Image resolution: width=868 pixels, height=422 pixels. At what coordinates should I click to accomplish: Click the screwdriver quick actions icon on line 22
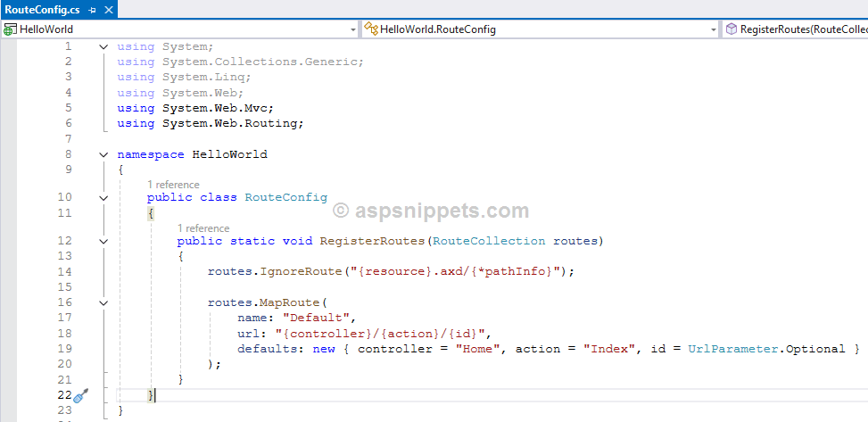click(81, 396)
